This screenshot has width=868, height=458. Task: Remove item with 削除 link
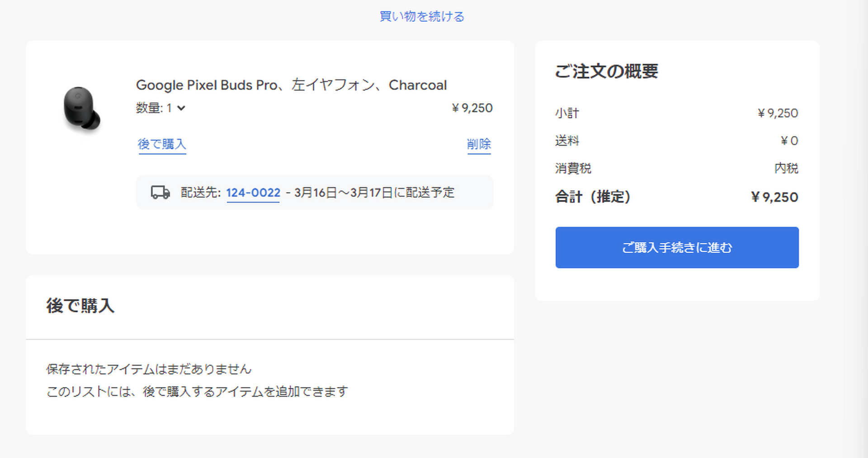(479, 144)
